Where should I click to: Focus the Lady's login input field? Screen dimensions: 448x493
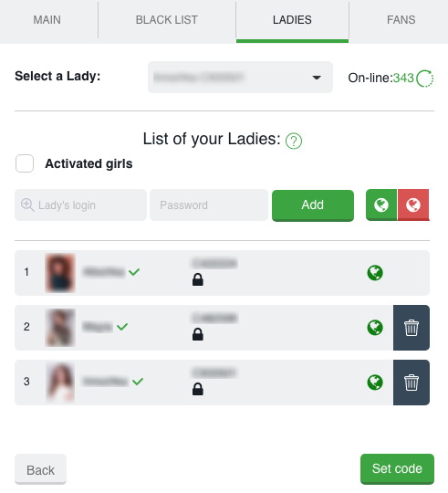[80, 205]
